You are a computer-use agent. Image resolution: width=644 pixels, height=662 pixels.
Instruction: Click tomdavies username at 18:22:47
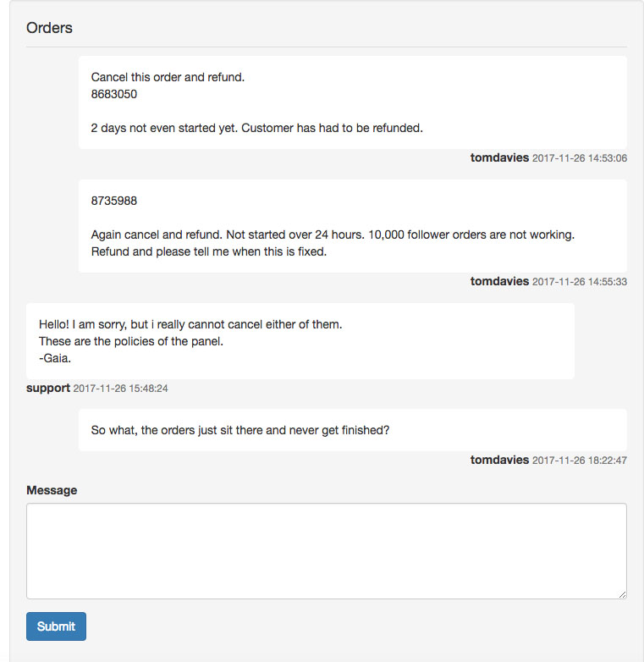pos(499,461)
